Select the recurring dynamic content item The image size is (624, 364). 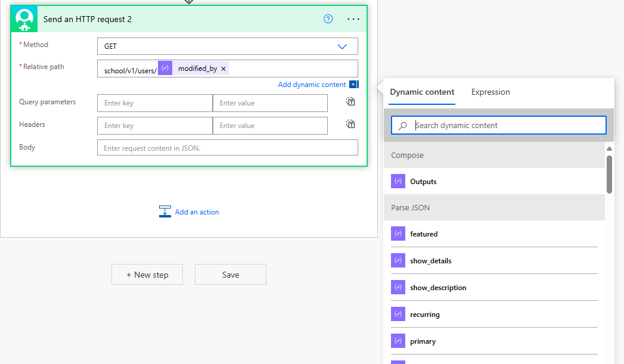tap(494, 315)
